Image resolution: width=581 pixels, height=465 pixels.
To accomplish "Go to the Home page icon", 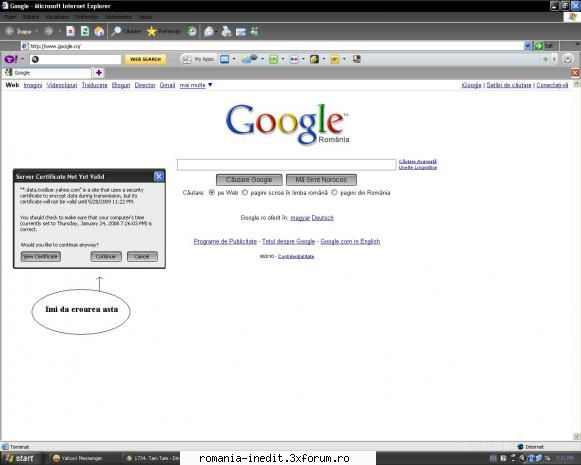I will pos(99,31).
